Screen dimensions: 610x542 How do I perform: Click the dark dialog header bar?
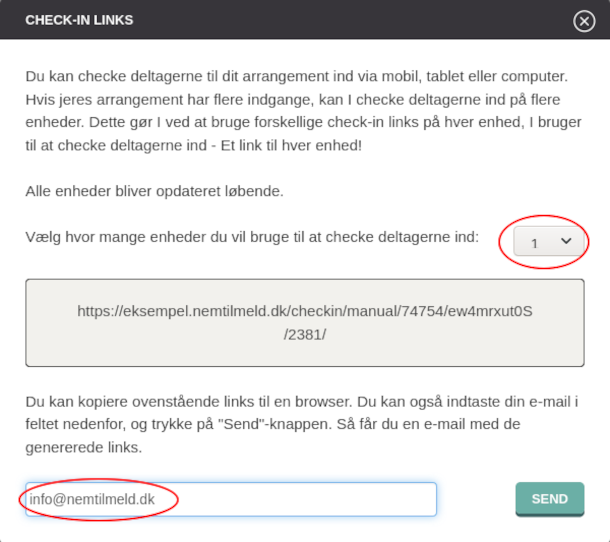coord(305,19)
